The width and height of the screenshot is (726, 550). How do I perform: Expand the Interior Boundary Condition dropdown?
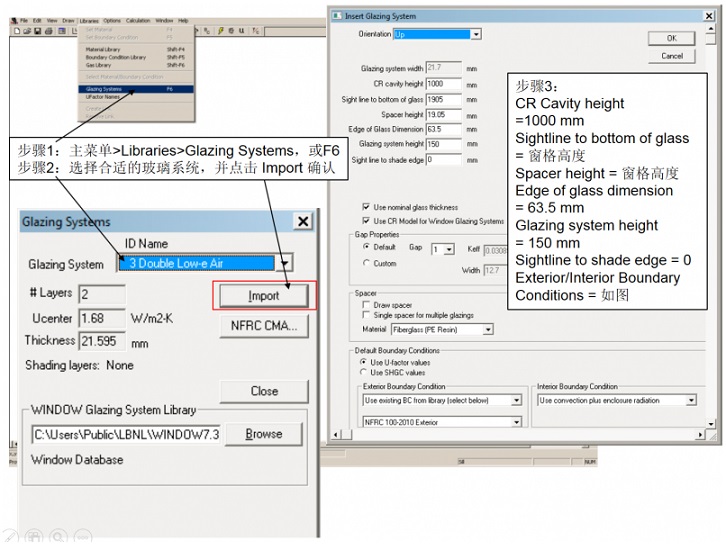(690, 400)
